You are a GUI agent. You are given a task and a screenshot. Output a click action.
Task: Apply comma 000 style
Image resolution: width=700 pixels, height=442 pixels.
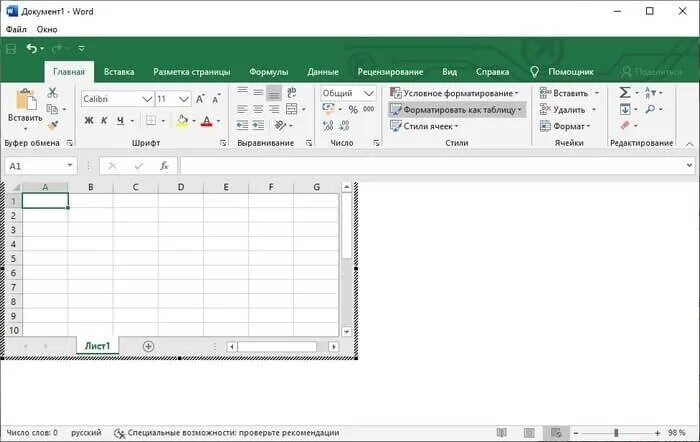coord(369,109)
